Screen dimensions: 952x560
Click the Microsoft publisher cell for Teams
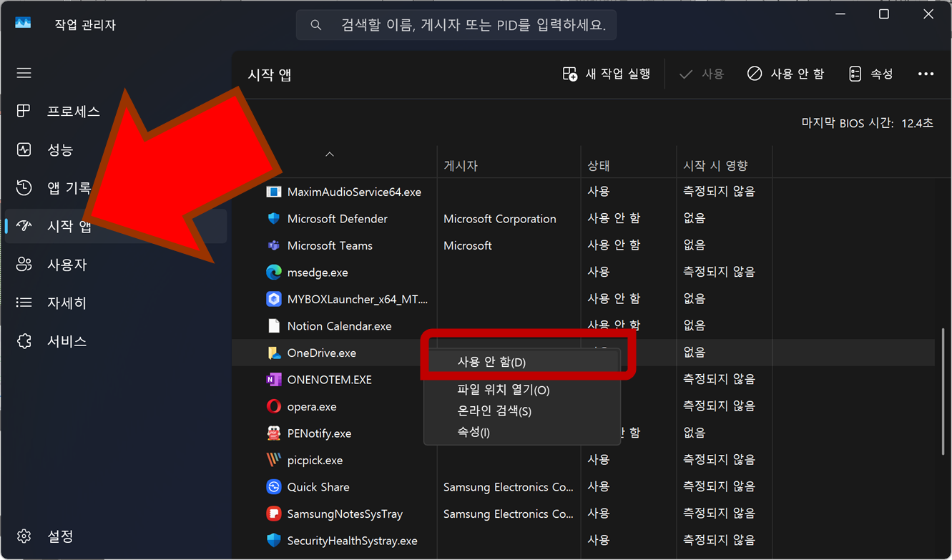tap(468, 245)
